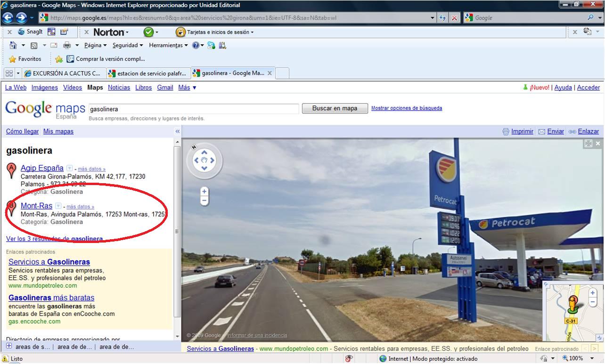Click the SnagIt window capture icon
Screen dimensions: 605x364
coord(51,32)
